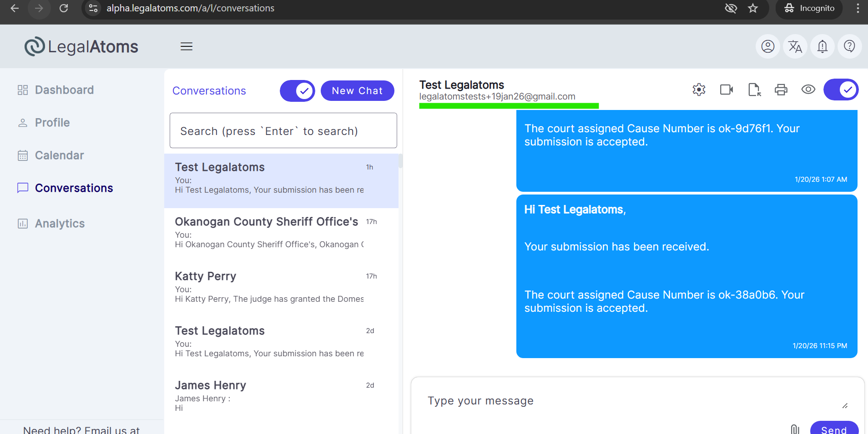Click the eye visibility icon in chat header
The height and width of the screenshot is (434, 868).
point(808,90)
